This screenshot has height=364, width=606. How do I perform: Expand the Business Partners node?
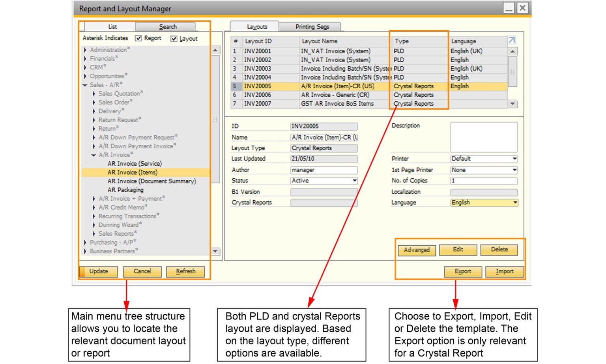point(85,251)
